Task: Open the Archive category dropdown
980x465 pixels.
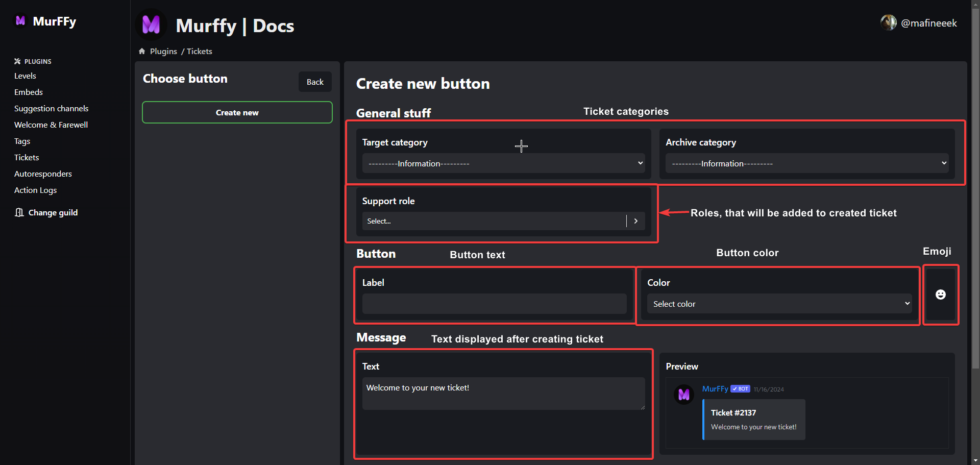Action: [x=807, y=163]
